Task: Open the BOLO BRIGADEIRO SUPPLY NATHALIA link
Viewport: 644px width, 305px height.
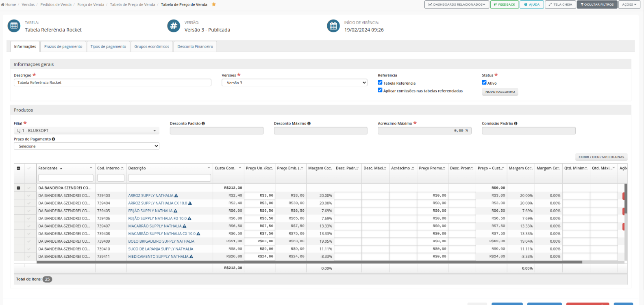Action: 161,241
